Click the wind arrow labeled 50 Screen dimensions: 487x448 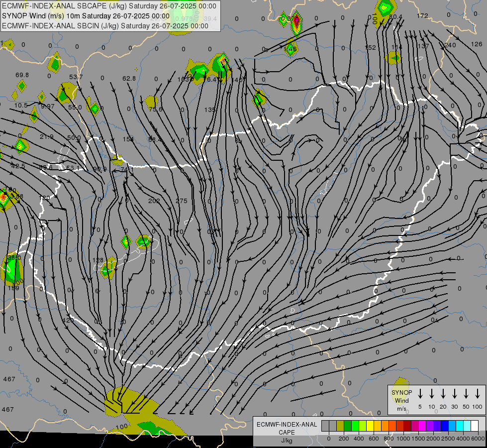click(x=466, y=394)
